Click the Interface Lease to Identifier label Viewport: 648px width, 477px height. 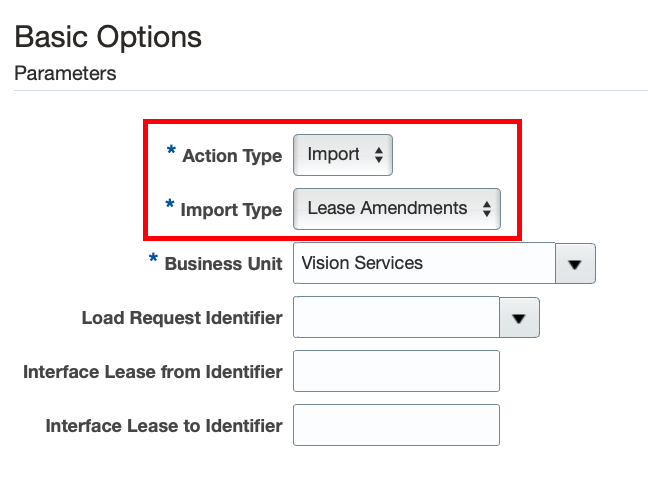click(x=164, y=426)
